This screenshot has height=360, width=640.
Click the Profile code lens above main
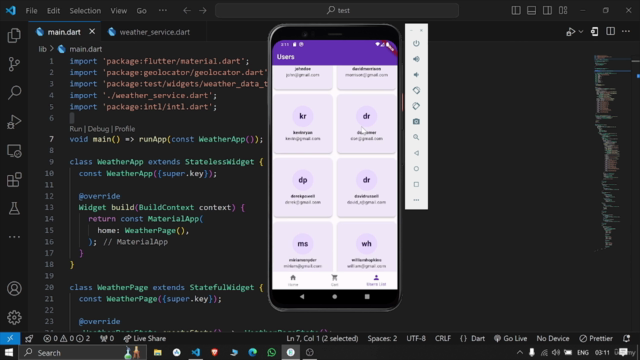point(124,129)
